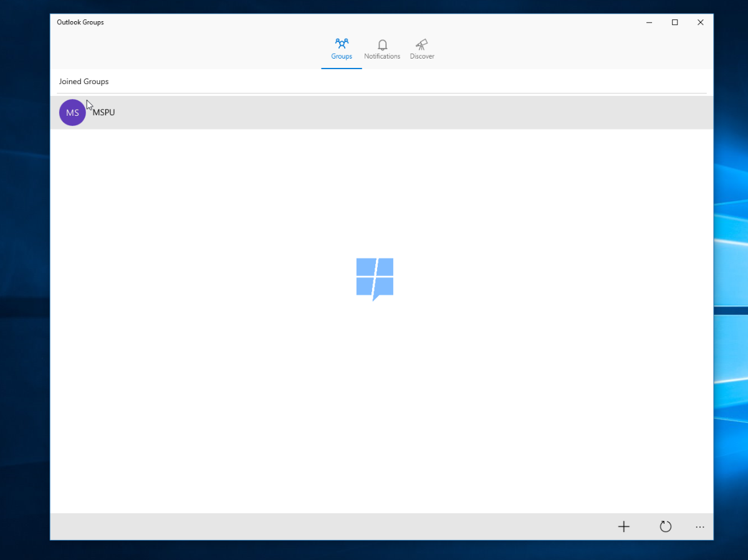The height and width of the screenshot is (560, 748).
Task: Open Notifications via the bell icon
Action: [382, 45]
